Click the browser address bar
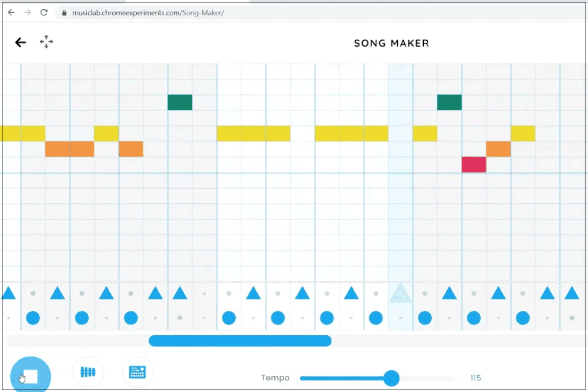The image size is (588, 392). pos(147,13)
